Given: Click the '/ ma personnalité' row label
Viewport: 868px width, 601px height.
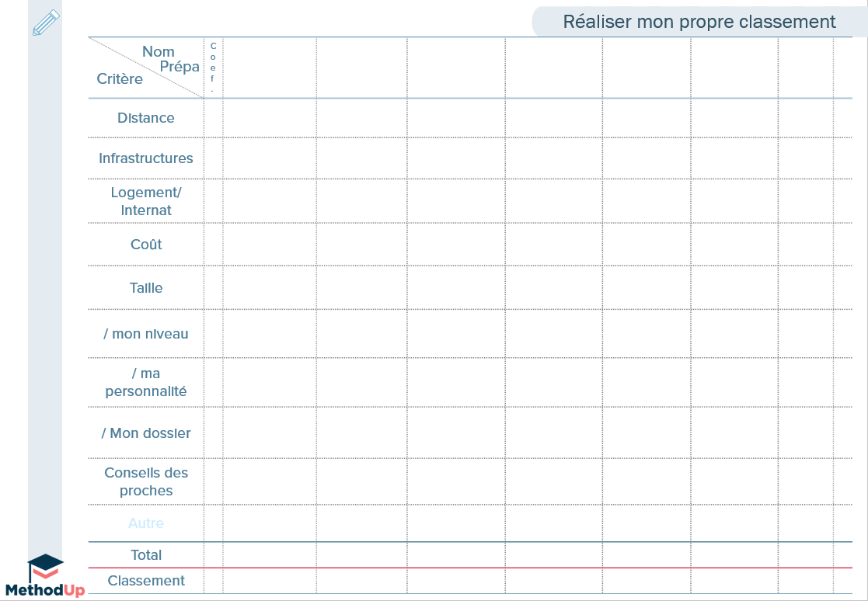Looking at the screenshot, I should pos(145,382).
